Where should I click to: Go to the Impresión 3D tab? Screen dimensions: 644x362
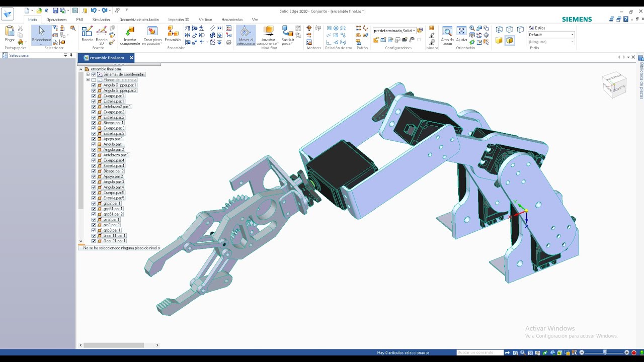tap(179, 20)
